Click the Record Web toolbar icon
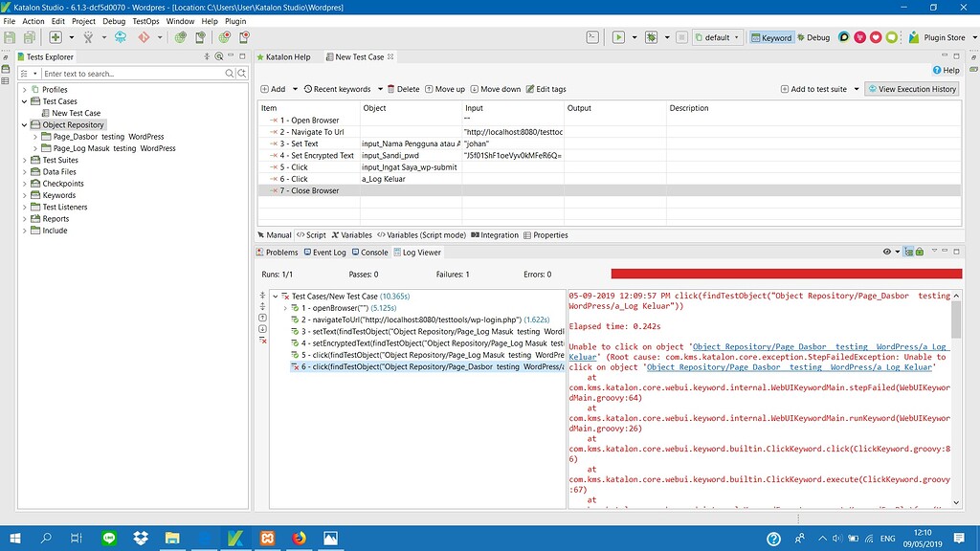Screen dimensions: 980x551 [x=223, y=38]
